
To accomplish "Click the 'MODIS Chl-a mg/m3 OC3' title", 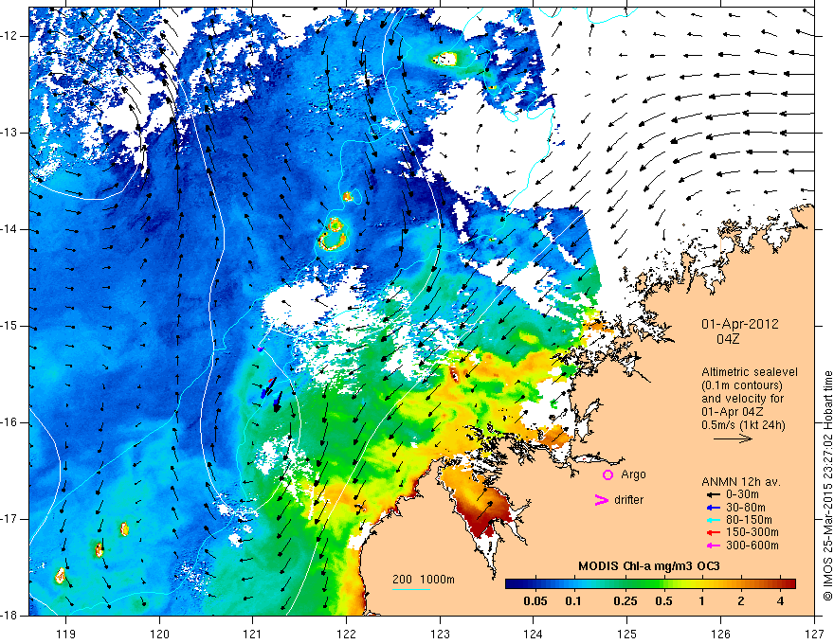I will 649,566.
